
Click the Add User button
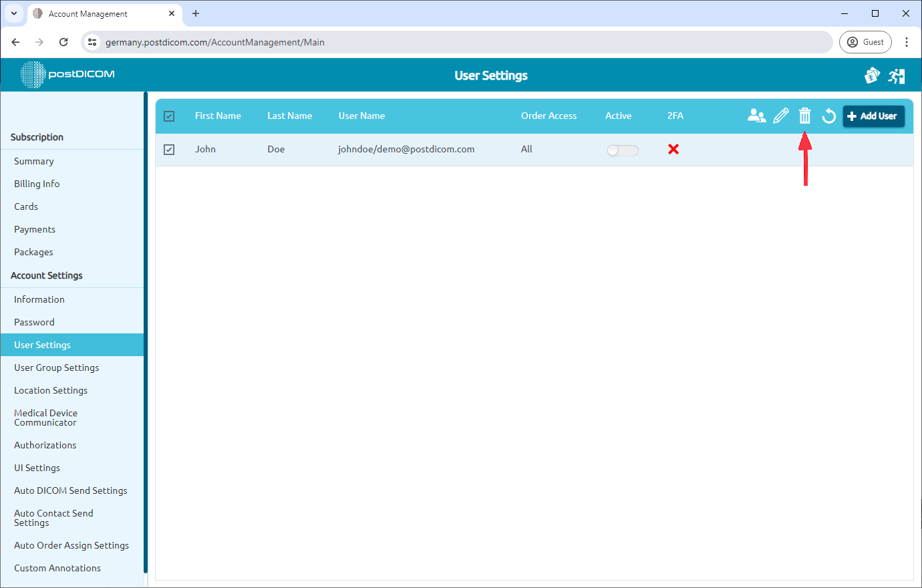click(x=873, y=116)
